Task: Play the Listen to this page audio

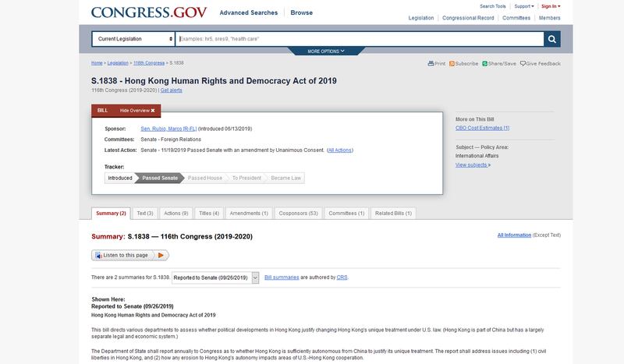Action: (x=161, y=255)
